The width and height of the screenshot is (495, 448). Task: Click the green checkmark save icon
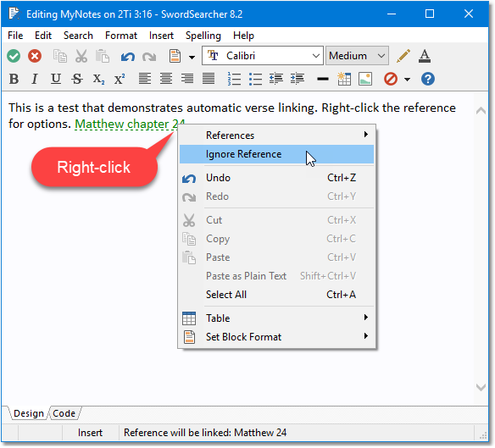point(14,57)
